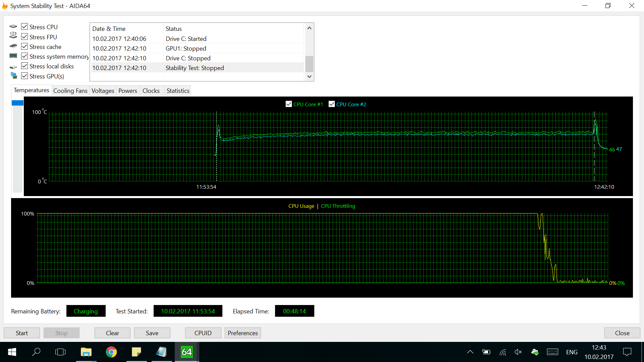Viewport: 644px width, 362px height.
Task: Open the Action Center notification icon
Action: click(x=627, y=352)
